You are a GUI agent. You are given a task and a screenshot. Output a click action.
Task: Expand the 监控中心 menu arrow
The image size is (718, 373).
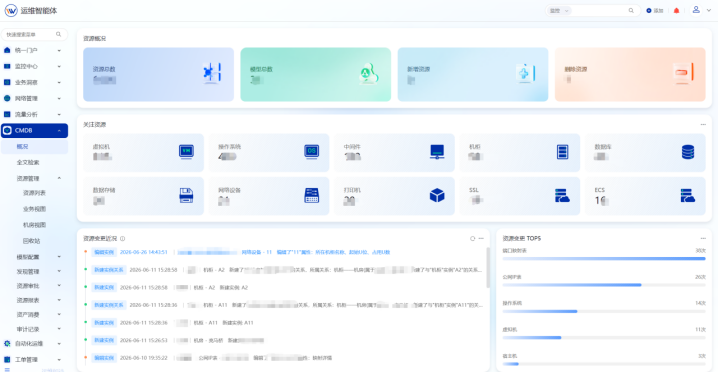tap(59, 66)
